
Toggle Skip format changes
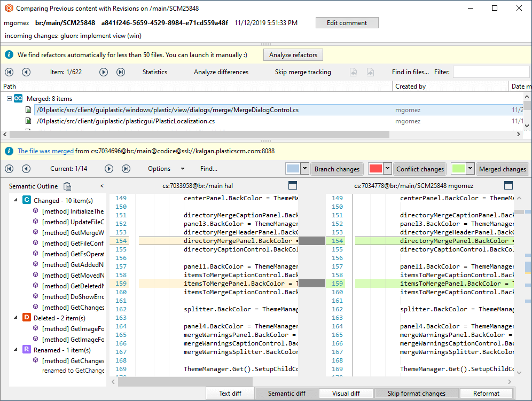[416, 393]
